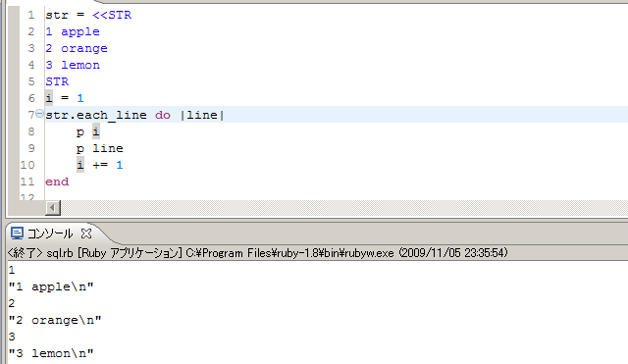Click the console monitor icon
This screenshot has width=628, height=364.
(x=17, y=234)
